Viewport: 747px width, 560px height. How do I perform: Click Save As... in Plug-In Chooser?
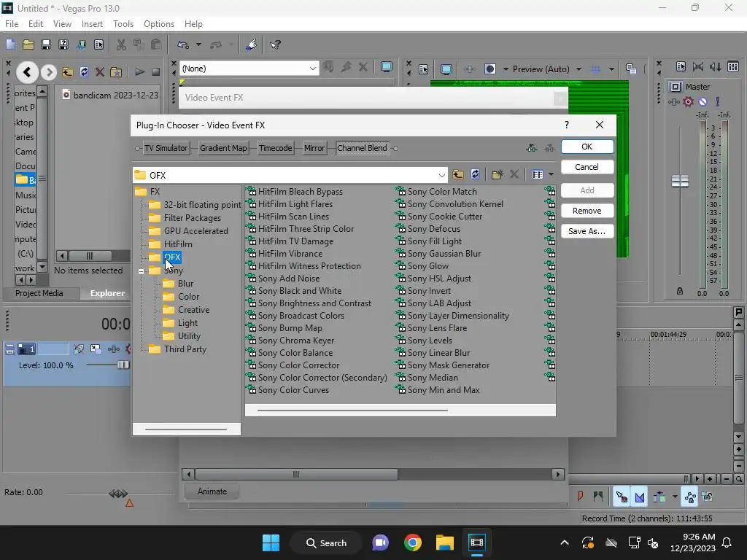click(x=587, y=231)
